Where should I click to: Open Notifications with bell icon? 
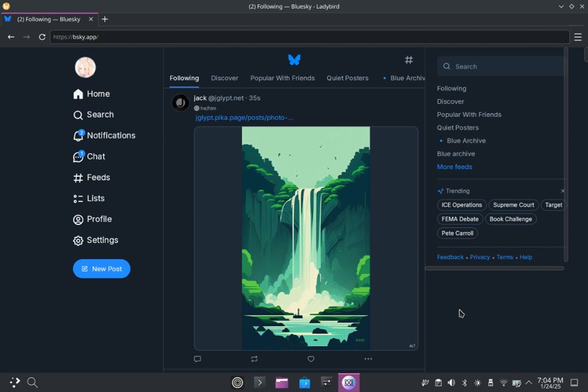tap(104, 135)
